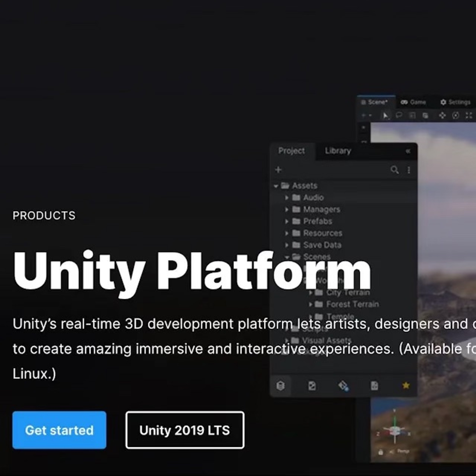Viewport: 476px width, 476px height.
Task: Click the PRODUCTS label
Action: pos(44,216)
